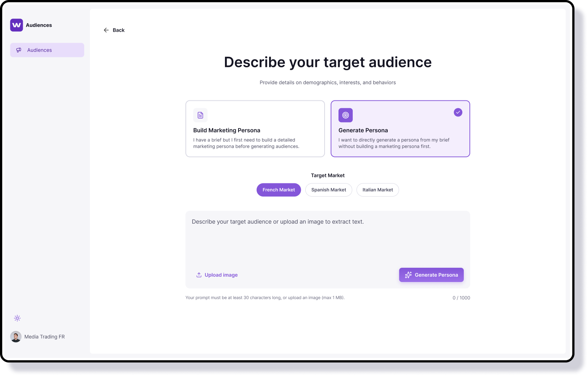588x376 pixels.
Task: Open the Media Trading FR account menu
Action: pos(44,337)
